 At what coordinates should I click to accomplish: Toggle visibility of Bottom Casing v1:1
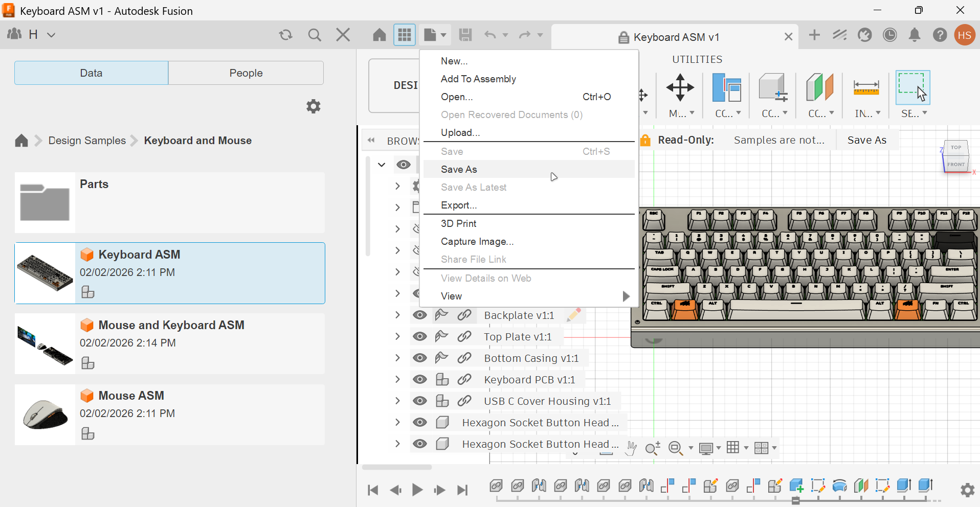[x=420, y=358]
